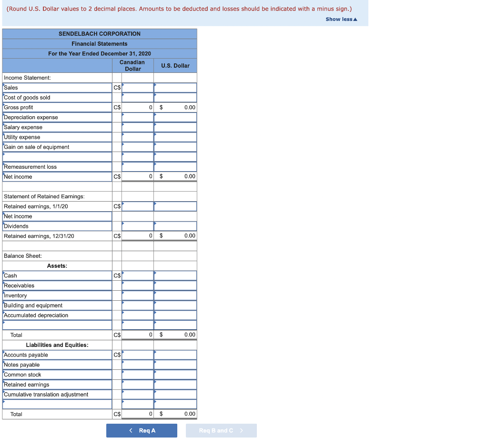
Task: Click the Req B and C button
Action: [x=221, y=430]
